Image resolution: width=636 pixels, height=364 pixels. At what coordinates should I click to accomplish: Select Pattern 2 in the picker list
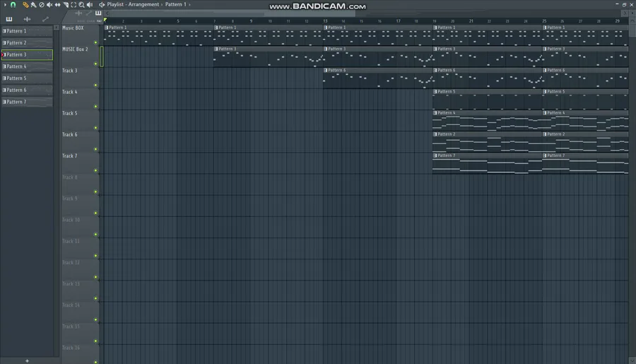point(27,42)
